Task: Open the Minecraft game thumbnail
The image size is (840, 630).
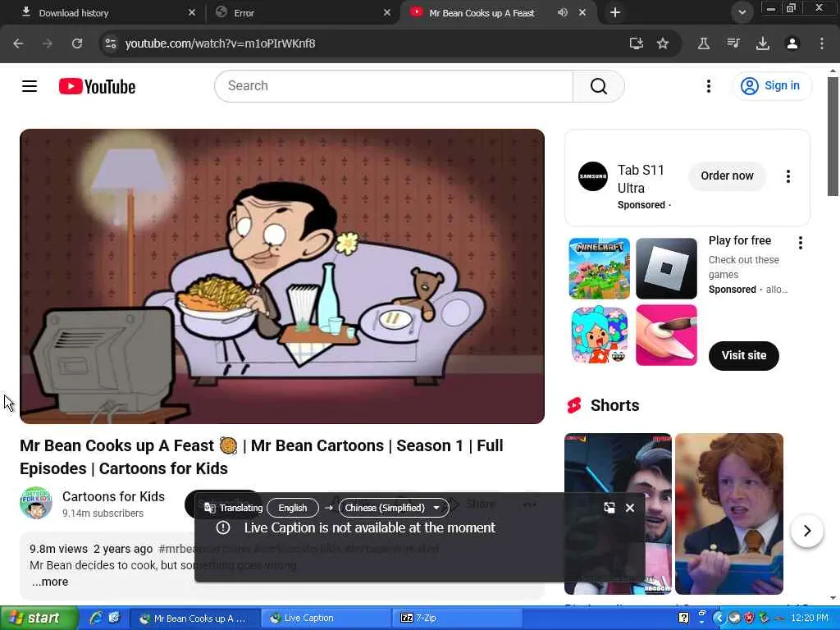Action: [599, 268]
